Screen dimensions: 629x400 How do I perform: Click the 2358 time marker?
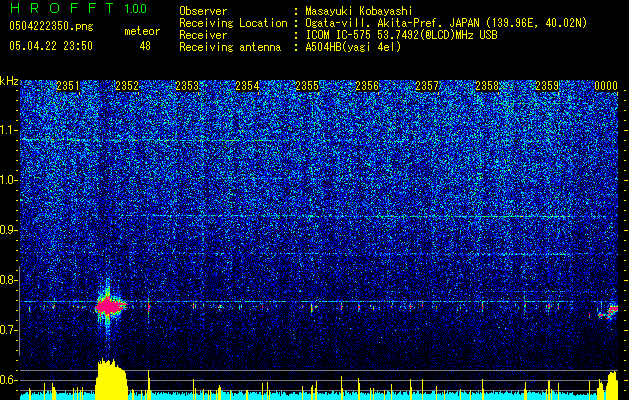tap(487, 86)
